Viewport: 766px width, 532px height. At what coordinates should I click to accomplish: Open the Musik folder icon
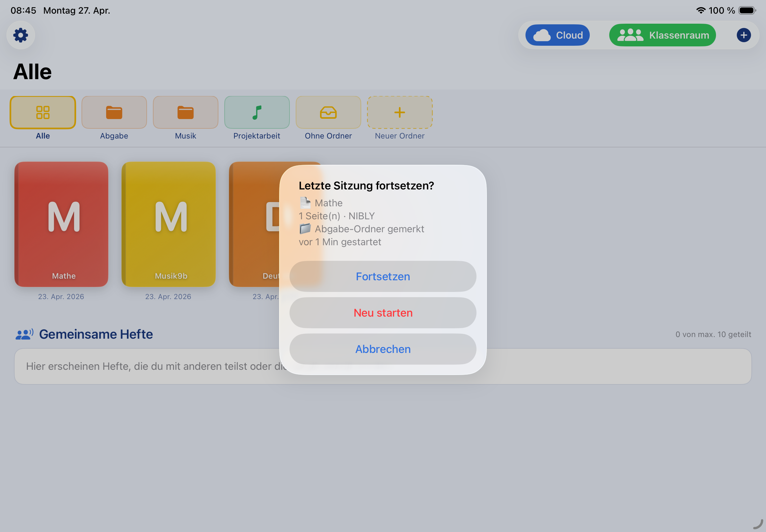pos(185,112)
